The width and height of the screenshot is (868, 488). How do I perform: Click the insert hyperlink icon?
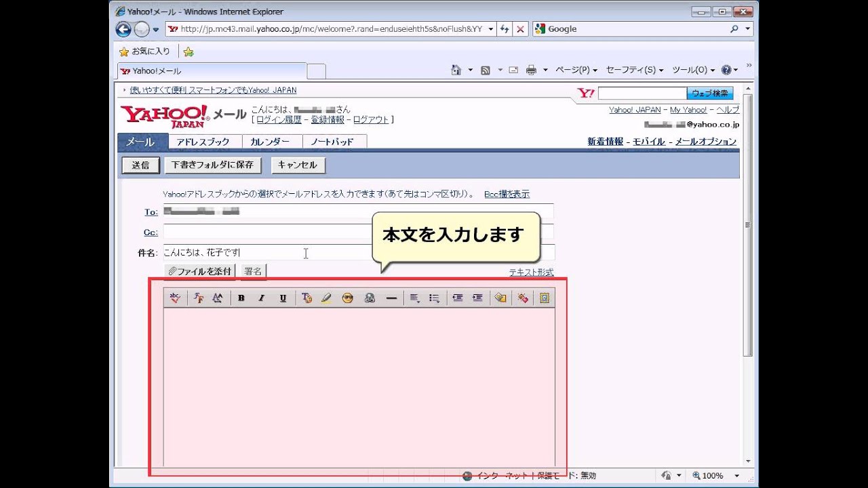click(370, 298)
